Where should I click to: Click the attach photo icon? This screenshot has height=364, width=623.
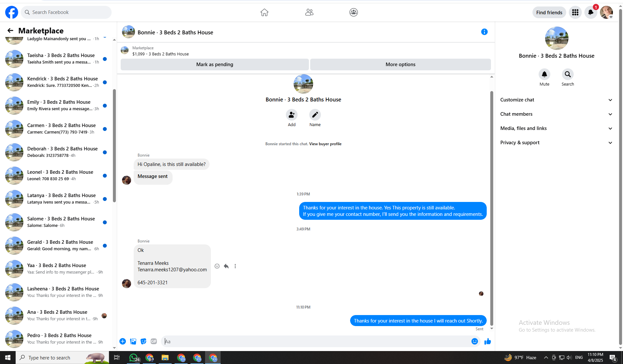(133, 341)
